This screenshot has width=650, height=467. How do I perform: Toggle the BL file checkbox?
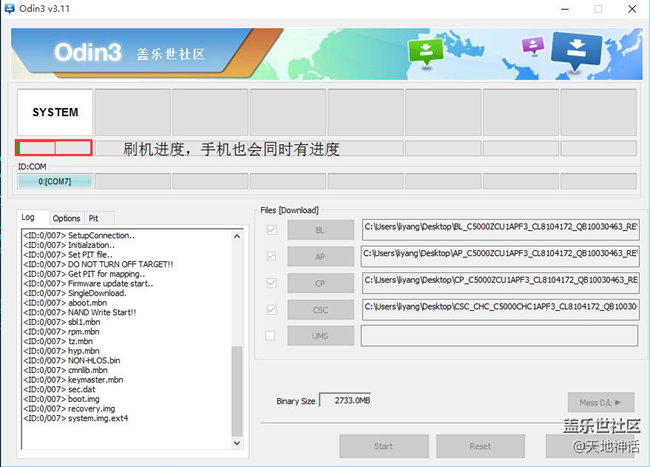270,230
